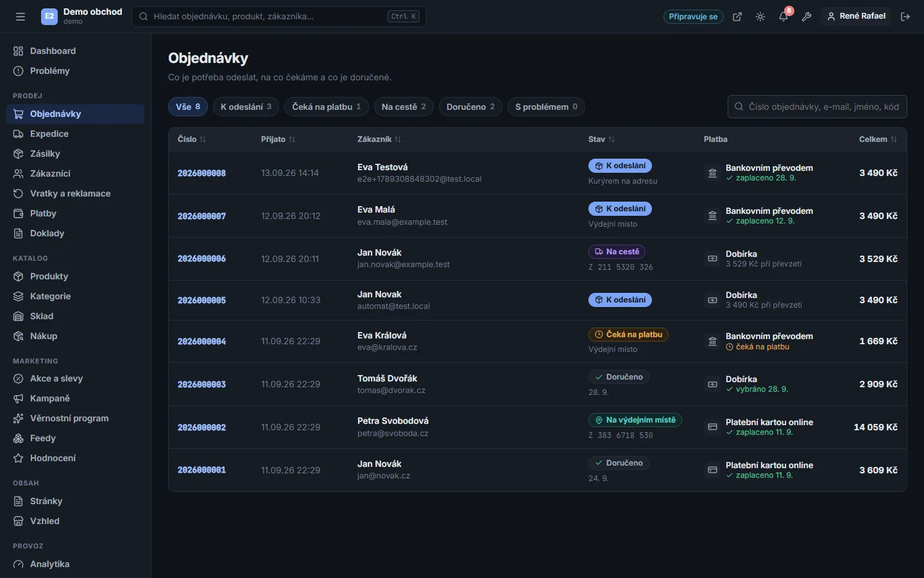Click the Na výdejním místě status badge

click(635, 420)
